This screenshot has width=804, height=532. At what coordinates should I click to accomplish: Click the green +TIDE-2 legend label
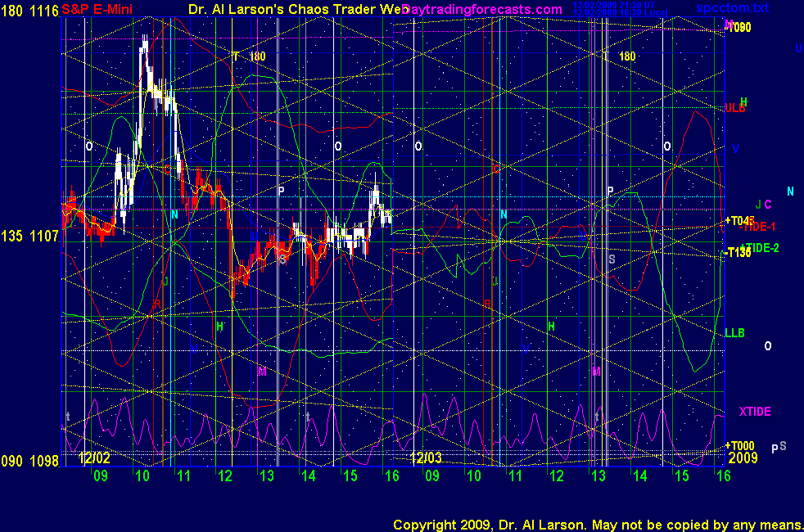pos(759,247)
